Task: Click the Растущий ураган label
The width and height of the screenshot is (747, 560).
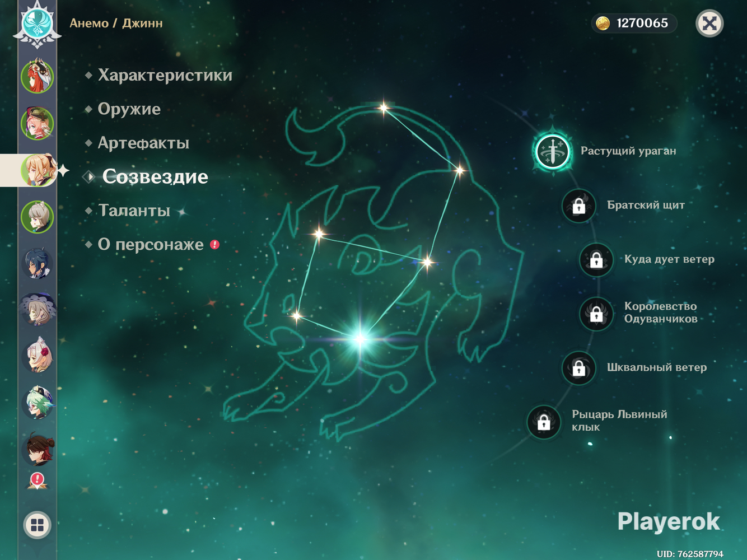Action: (628, 151)
